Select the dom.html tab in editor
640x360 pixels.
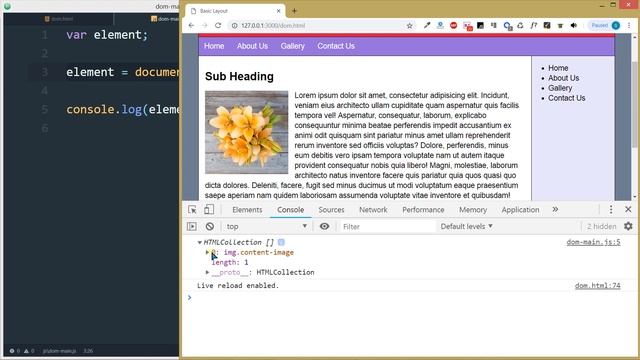point(59,19)
